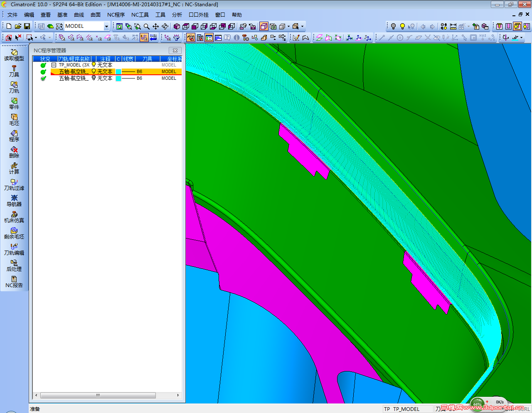The image size is (532, 413).
Task: Toggle gray light bulb of last 五轴-航空铣 procedure
Action: pyautogui.click(x=94, y=78)
